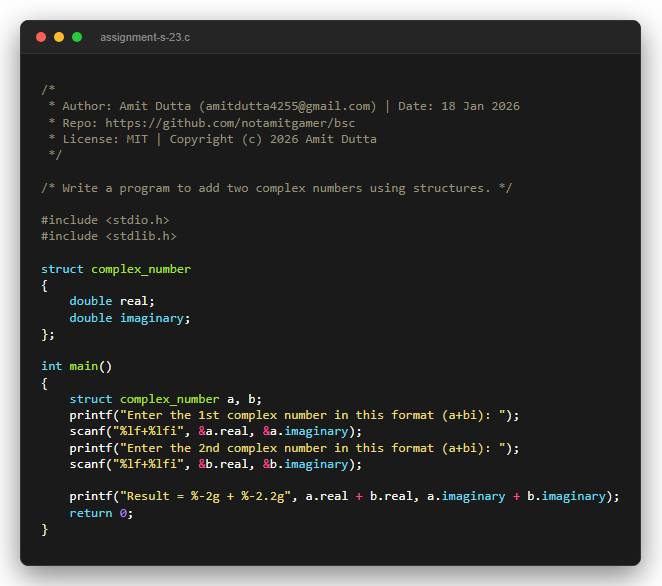Click the 'double real;' member line
The width and height of the screenshot is (662, 586).
coord(112,301)
